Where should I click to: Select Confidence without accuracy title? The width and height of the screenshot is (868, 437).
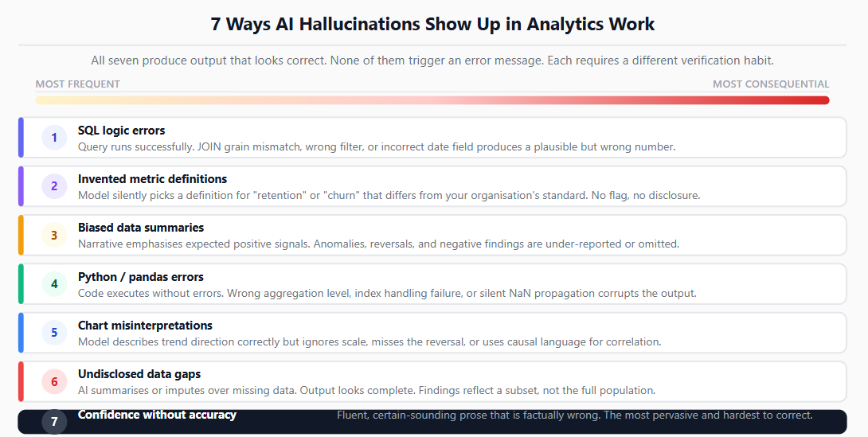pyautogui.click(x=157, y=415)
